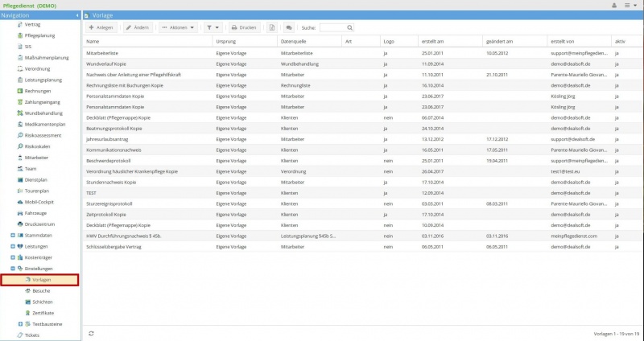Click the speech bubble comments icon

pyautogui.click(x=289, y=27)
